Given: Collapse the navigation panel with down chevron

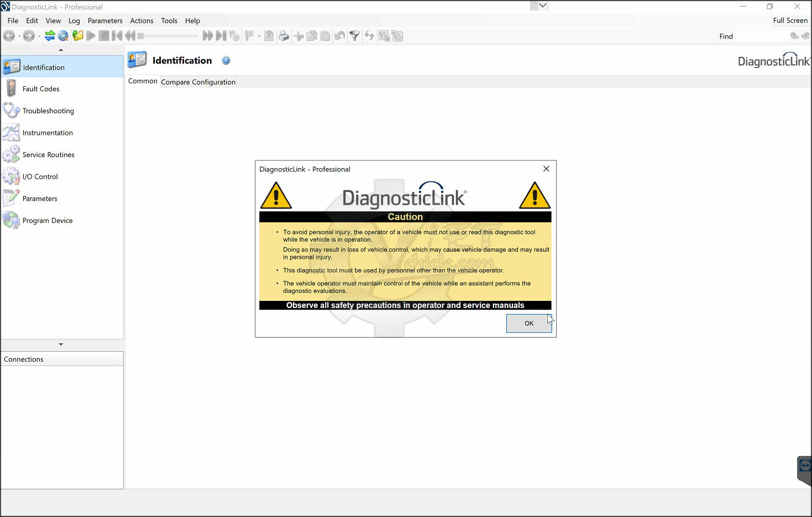Looking at the screenshot, I should (x=61, y=344).
